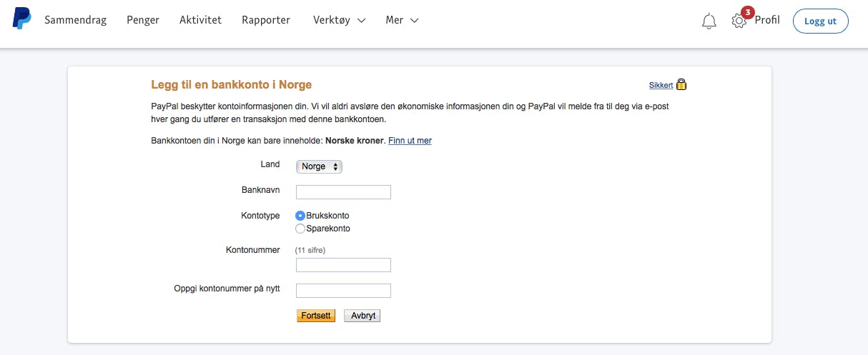Click the Avbryt button
The image size is (868, 355).
click(x=363, y=316)
